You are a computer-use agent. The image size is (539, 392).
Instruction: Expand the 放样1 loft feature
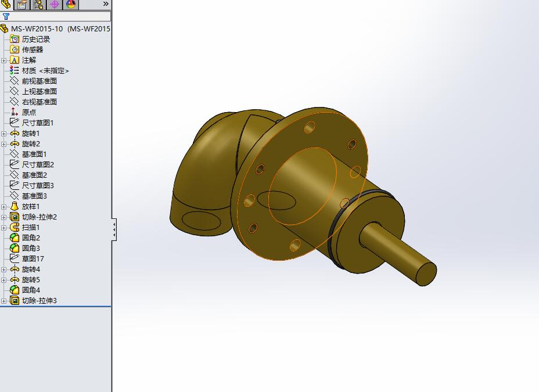(4, 207)
